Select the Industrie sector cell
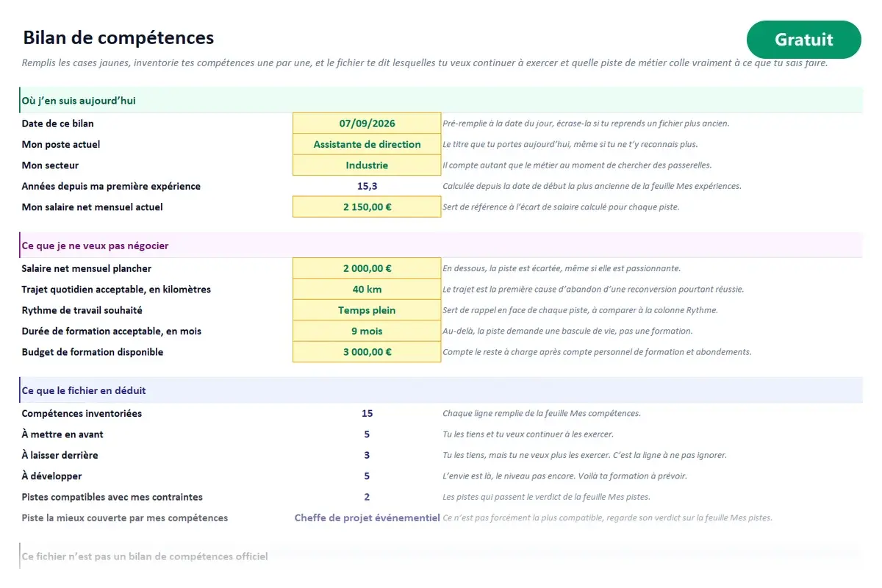This screenshot has width=882, height=588. click(367, 165)
